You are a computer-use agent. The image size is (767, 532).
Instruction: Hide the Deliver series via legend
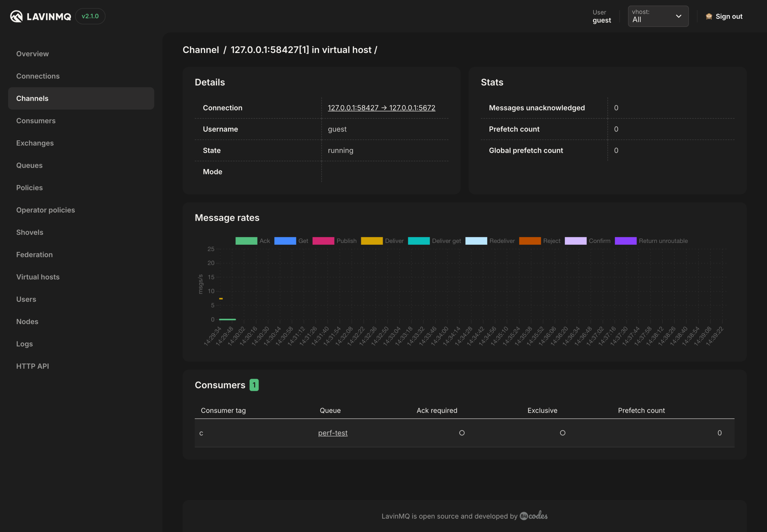click(372, 241)
